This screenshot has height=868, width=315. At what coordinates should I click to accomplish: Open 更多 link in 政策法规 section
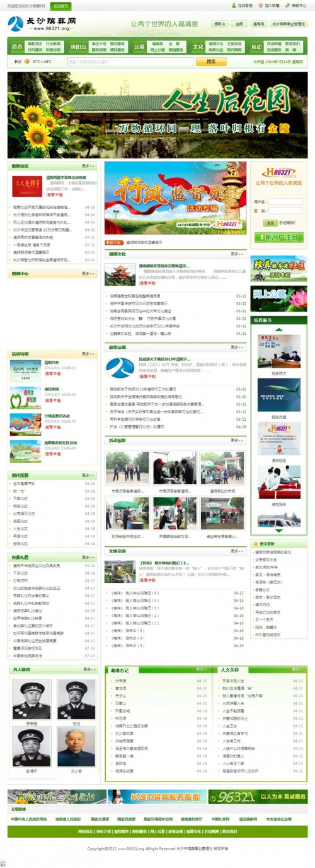pos(238,347)
